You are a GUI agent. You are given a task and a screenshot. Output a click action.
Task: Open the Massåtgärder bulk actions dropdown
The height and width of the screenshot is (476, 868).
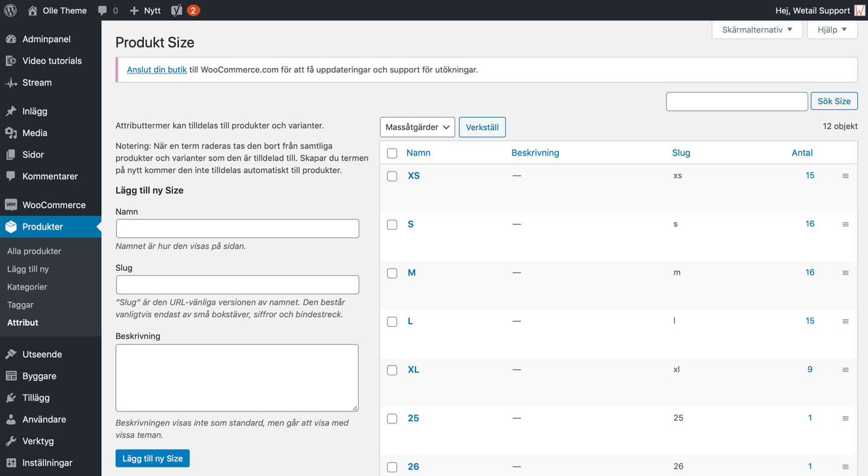pyautogui.click(x=418, y=127)
